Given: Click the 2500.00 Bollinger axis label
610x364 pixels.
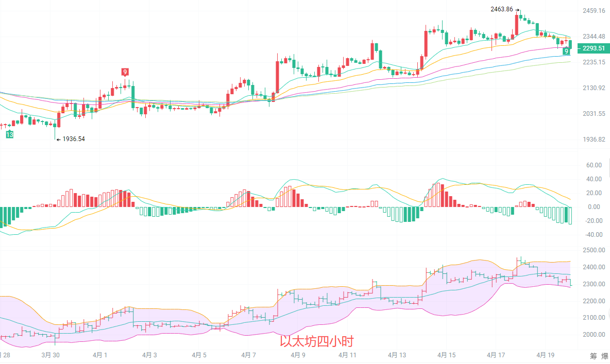Looking at the screenshot, I should [x=594, y=250].
